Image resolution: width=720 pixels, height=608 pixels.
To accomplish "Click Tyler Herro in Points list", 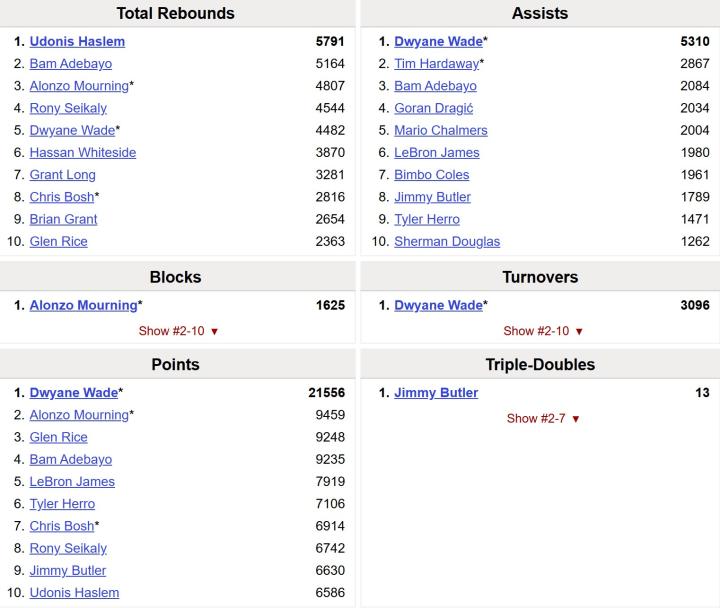I will click(x=62, y=504).
